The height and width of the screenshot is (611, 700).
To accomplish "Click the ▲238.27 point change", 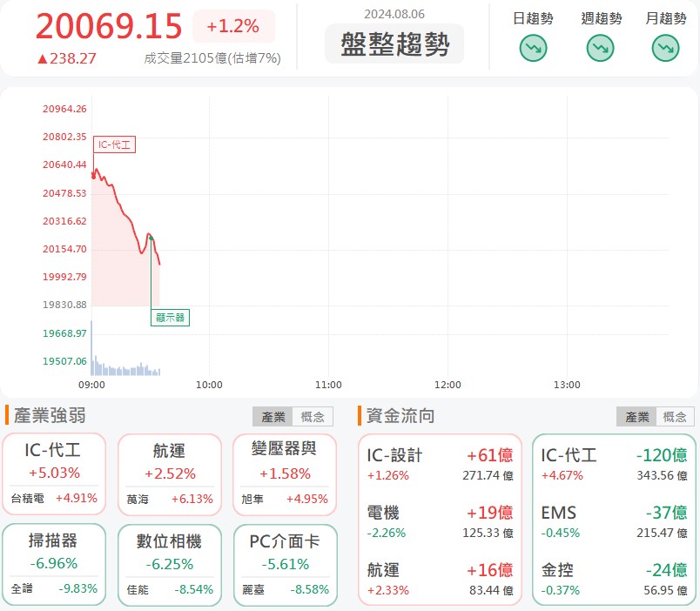I will 66,58.
